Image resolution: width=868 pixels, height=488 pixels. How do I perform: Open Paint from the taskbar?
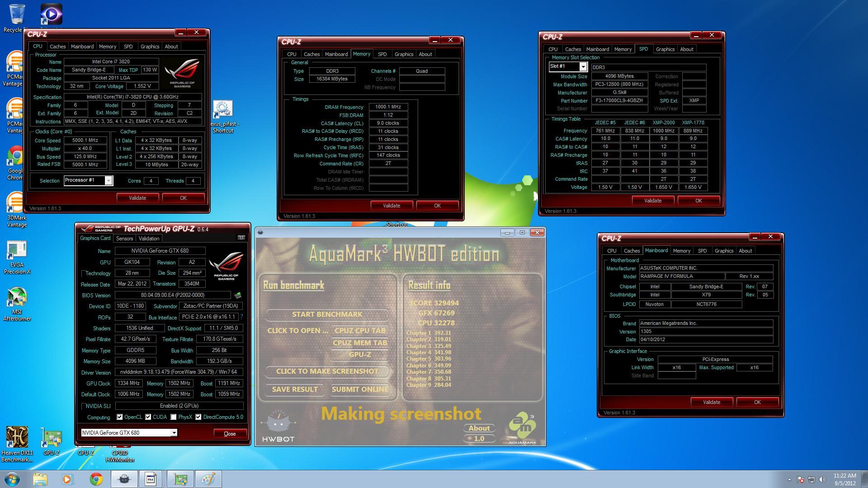pyautogui.click(x=208, y=479)
